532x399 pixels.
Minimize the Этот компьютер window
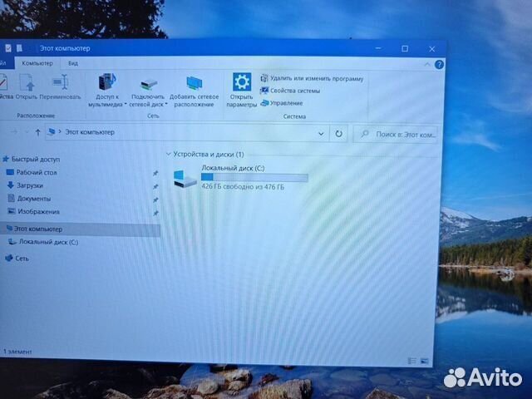point(378,48)
